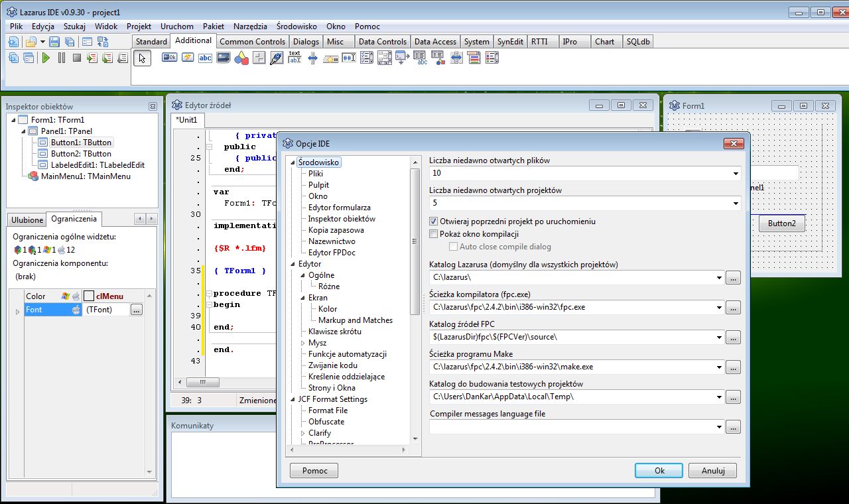Select the TStaticText abc component
The image size is (849, 504).
tap(206, 58)
